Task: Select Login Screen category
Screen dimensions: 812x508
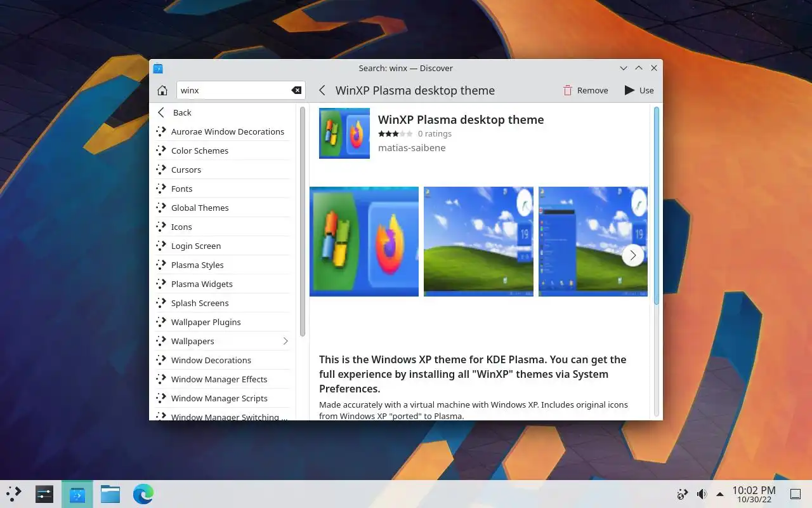Action: (223, 246)
